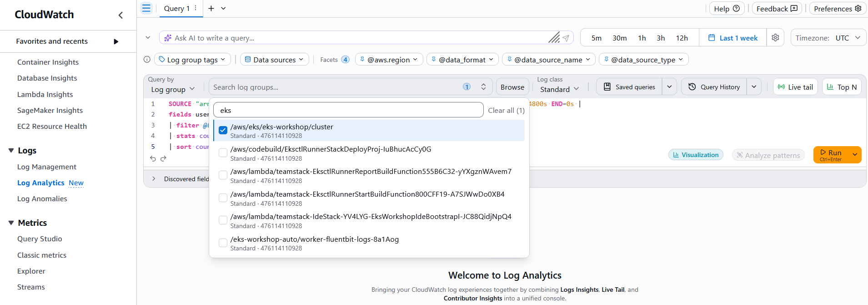
Task: Collapse the Logs section
Action: pyautogui.click(x=11, y=150)
